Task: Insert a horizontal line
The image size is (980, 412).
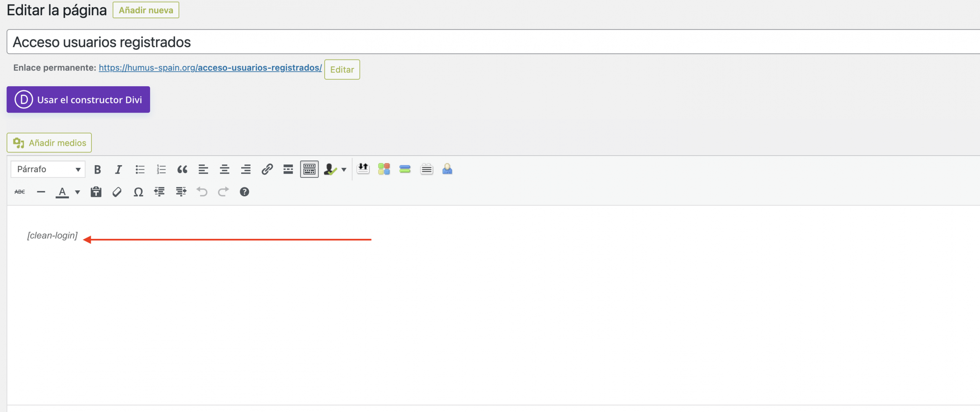Action: 41,192
